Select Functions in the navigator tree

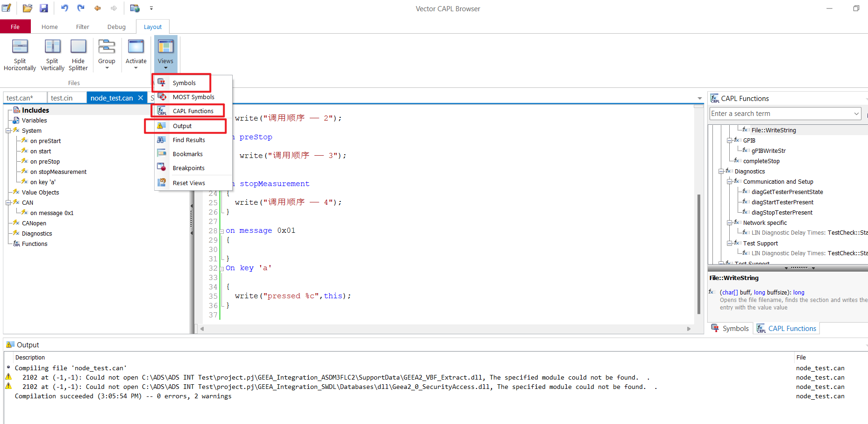(35, 244)
